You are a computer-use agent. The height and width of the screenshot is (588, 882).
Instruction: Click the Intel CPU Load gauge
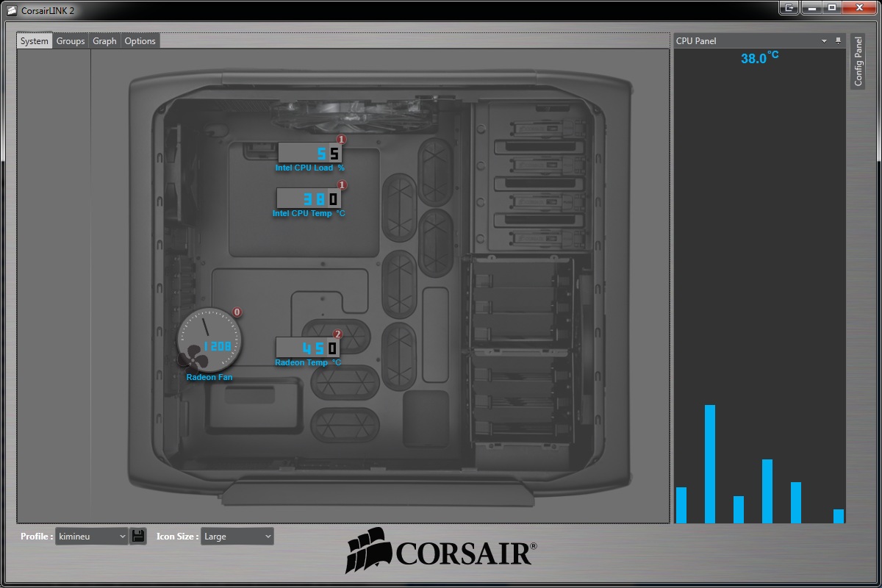(x=309, y=153)
